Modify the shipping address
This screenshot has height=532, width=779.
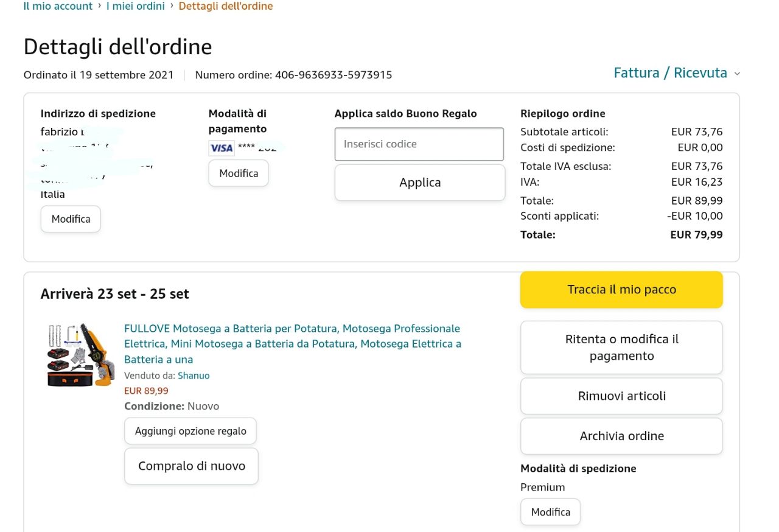[x=71, y=219]
